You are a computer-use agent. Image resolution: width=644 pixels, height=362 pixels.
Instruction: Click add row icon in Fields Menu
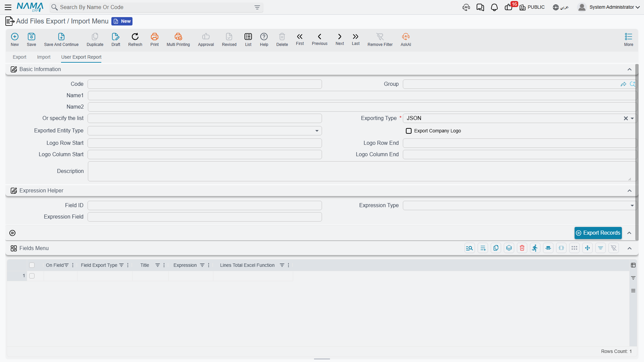483,248
